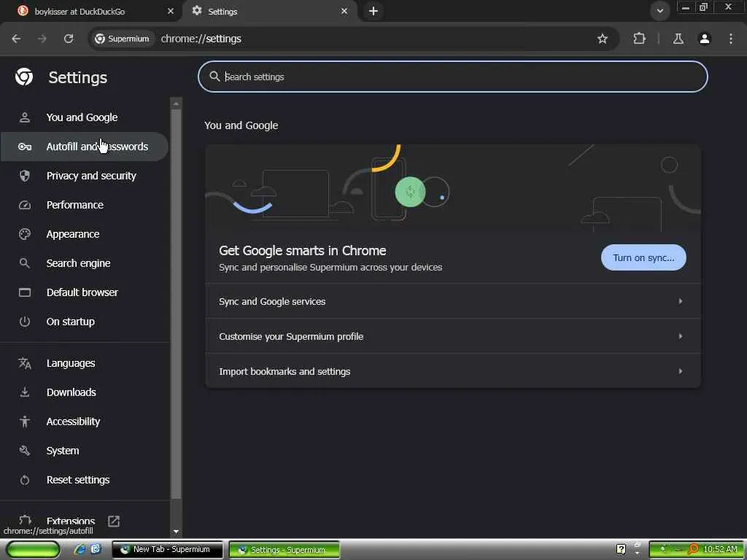This screenshot has width=747, height=560.
Task: Click the power icon for On startup
Action: [x=25, y=322]
